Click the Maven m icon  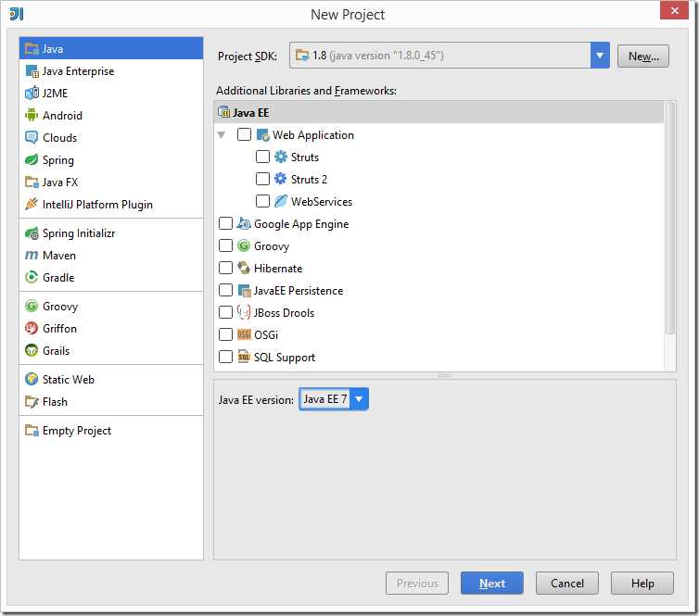click(x=32, y=256)
